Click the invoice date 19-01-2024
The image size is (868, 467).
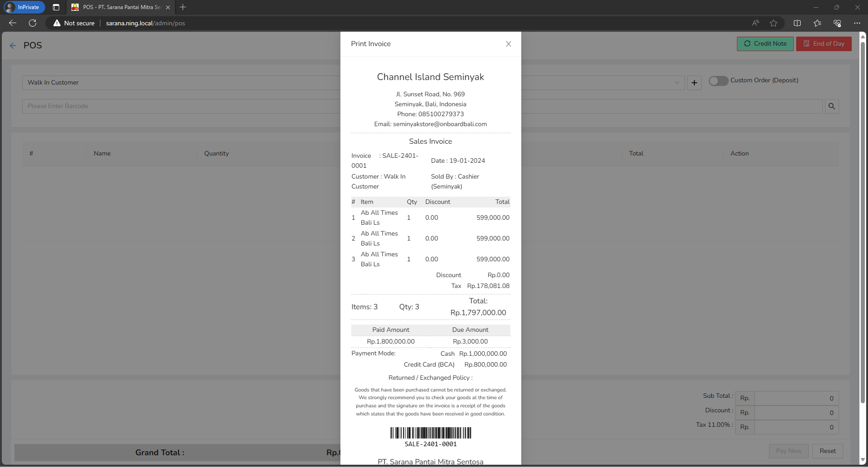[467, 161]
